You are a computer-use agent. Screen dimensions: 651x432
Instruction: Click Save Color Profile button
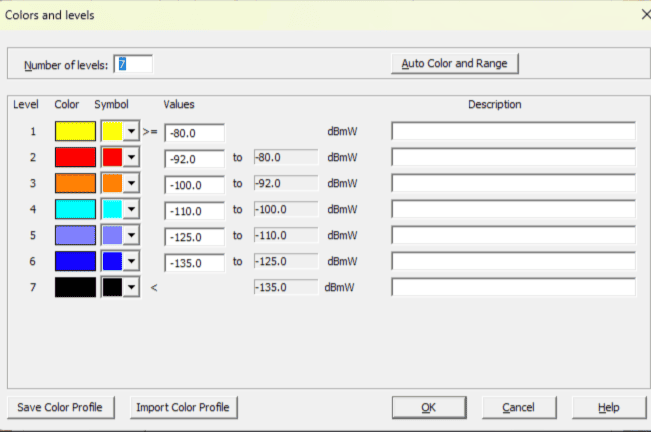pos(59,407)
